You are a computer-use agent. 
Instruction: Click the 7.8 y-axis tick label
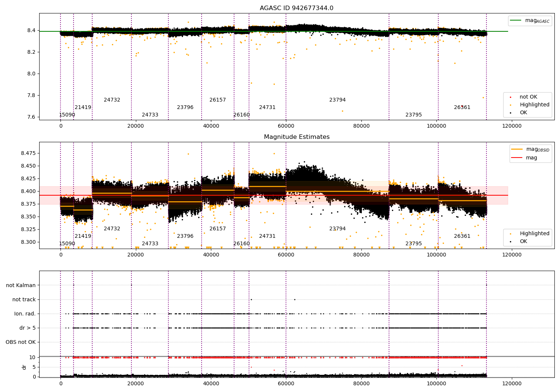click(31, 95)
